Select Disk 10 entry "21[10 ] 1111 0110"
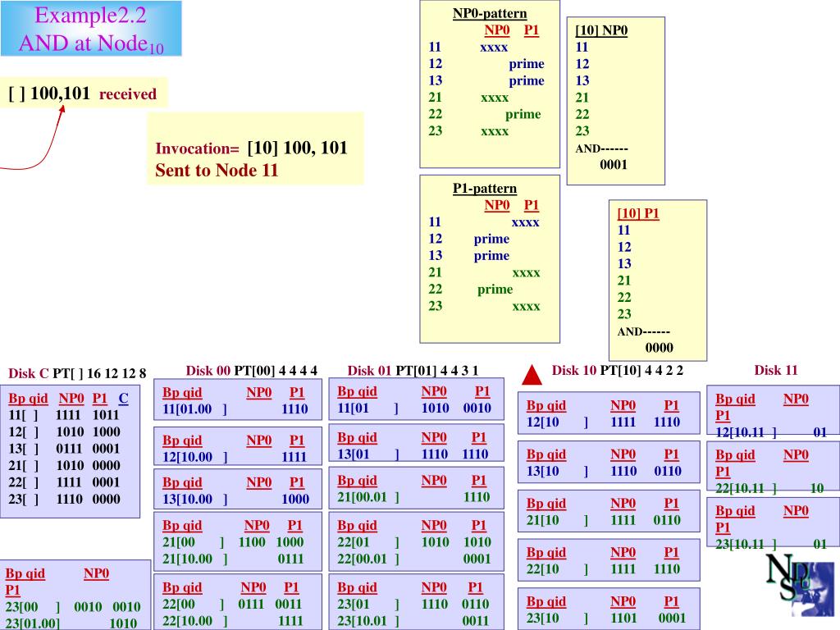The image size is (840, 630). [x=604, y=520]
